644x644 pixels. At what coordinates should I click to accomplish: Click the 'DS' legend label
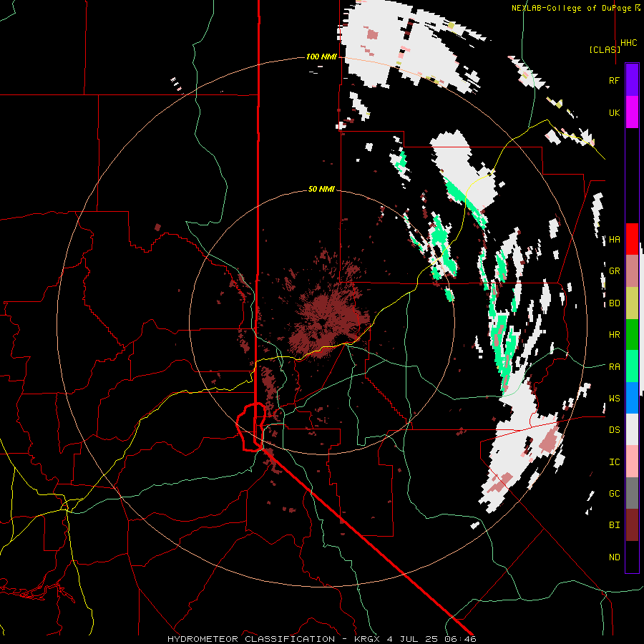point(614,430)
